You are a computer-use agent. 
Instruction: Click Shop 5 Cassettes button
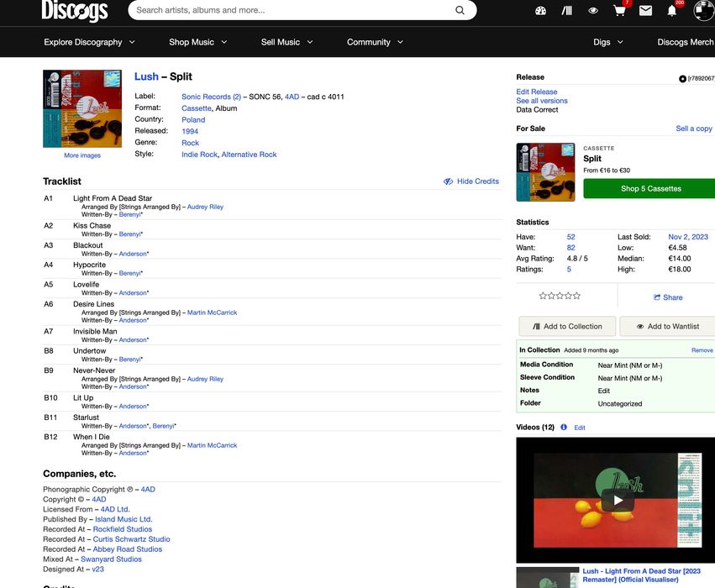click(x=650, y=189)
